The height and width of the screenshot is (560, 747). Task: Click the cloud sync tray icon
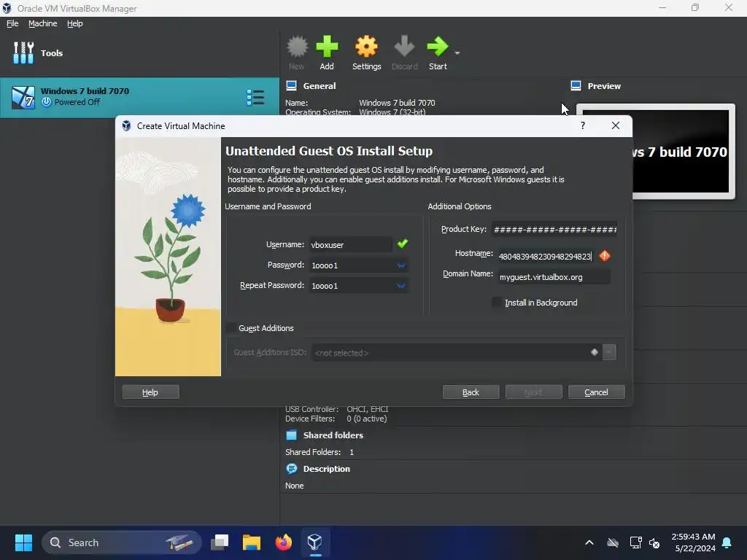(x=613, y=542)
